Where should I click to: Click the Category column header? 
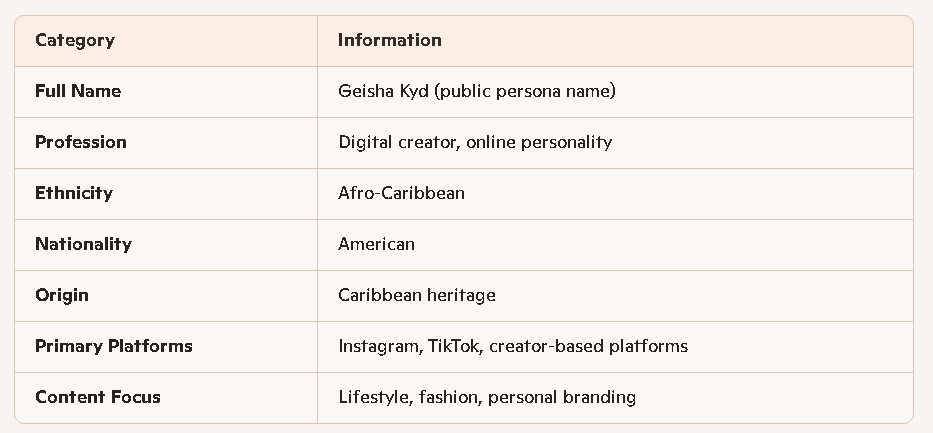coord(75,41)
